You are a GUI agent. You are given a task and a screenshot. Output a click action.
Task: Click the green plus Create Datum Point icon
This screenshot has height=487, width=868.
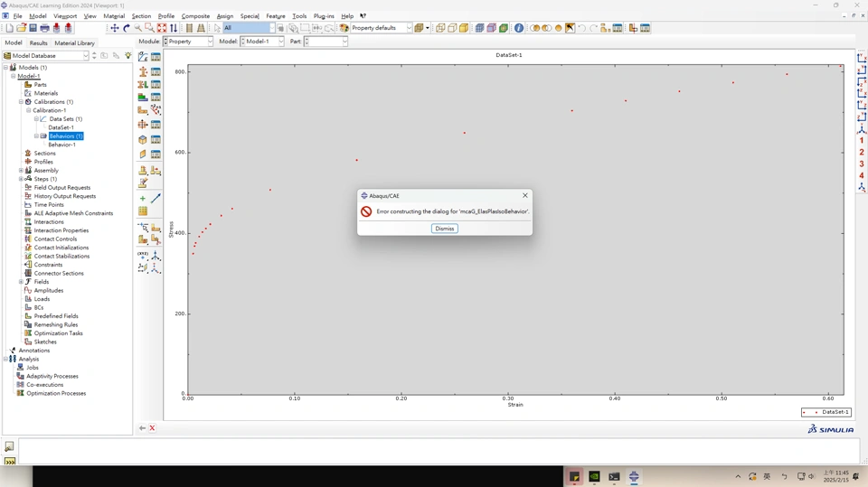(143, 198)
